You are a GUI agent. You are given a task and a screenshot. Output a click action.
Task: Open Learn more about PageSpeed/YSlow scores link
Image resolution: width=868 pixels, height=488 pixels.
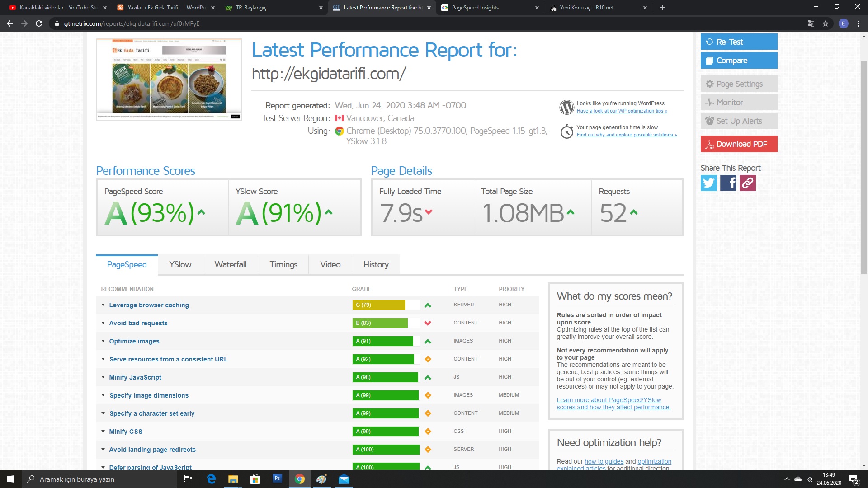[x=613, y=404]
